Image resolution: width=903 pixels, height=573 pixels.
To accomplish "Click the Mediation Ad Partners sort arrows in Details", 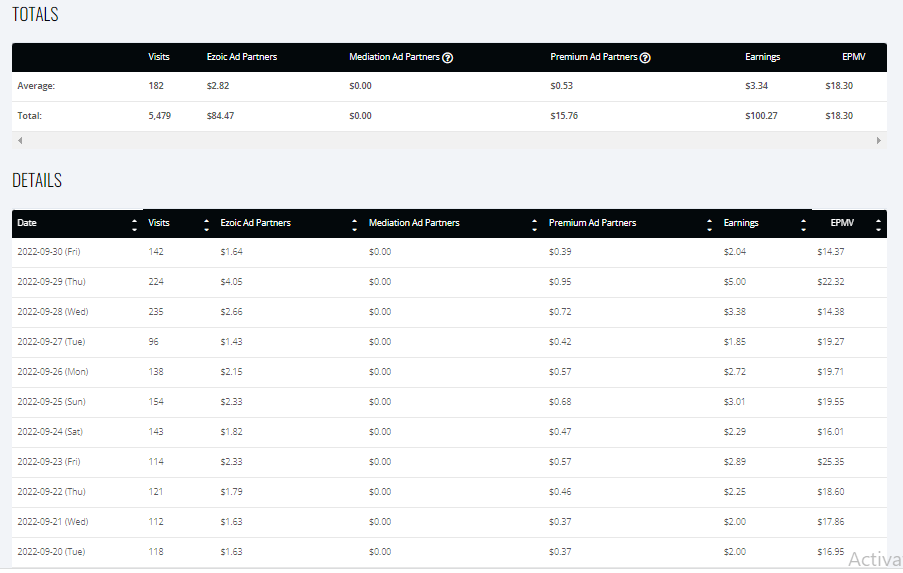I will click(x=534, y=225).
